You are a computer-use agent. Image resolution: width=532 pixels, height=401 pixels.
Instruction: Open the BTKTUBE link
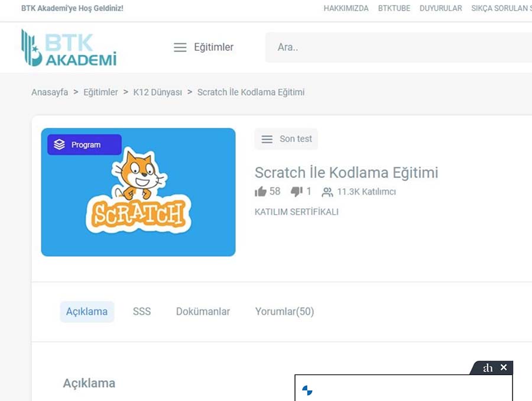(394, 8)
